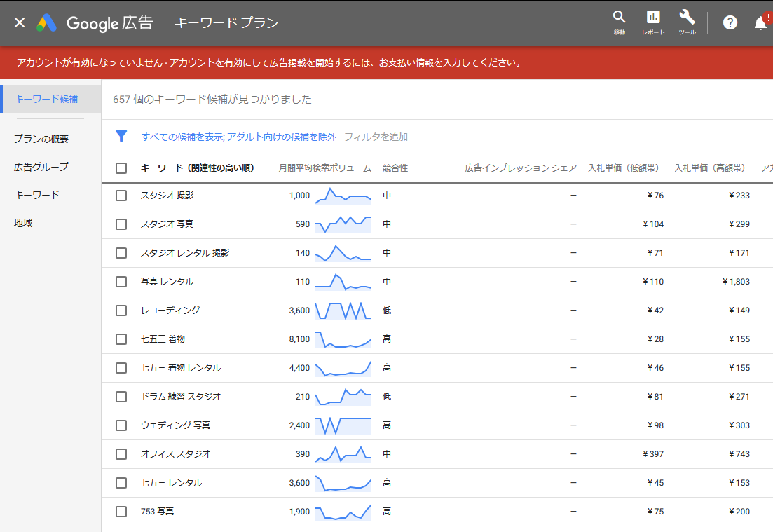Check the 七五三 着物 row checkbox
Image resolution: width=773 pixels, height=532 pixels.
(x=121, y=339)
